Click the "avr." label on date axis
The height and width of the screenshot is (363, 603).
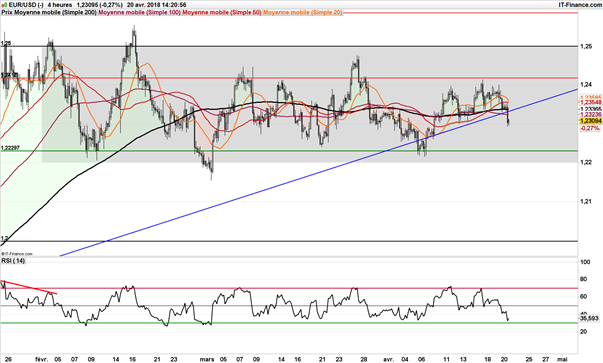click(389, 360)
